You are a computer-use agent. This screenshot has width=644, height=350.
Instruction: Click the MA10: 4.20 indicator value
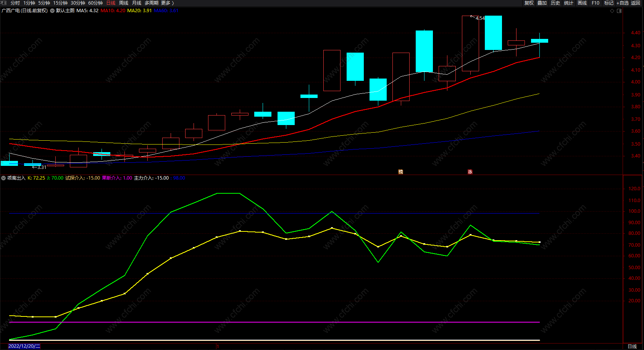(x=113, y=11)
